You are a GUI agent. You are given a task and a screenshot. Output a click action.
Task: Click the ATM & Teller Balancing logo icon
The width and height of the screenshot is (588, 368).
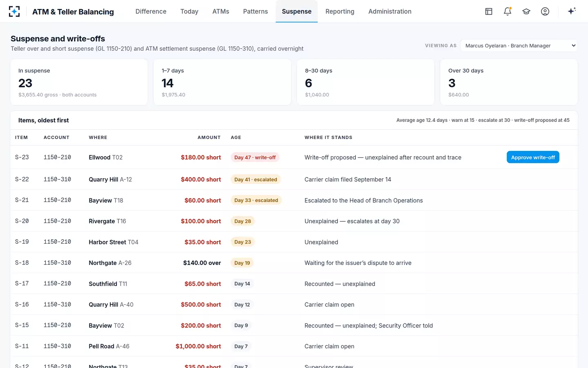pos(14,11)
